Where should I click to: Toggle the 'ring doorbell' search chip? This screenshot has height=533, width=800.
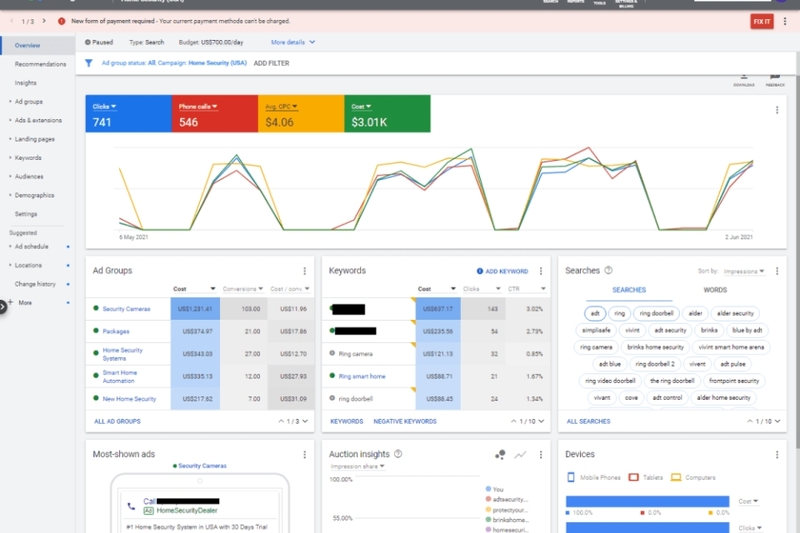pos(658,313)
